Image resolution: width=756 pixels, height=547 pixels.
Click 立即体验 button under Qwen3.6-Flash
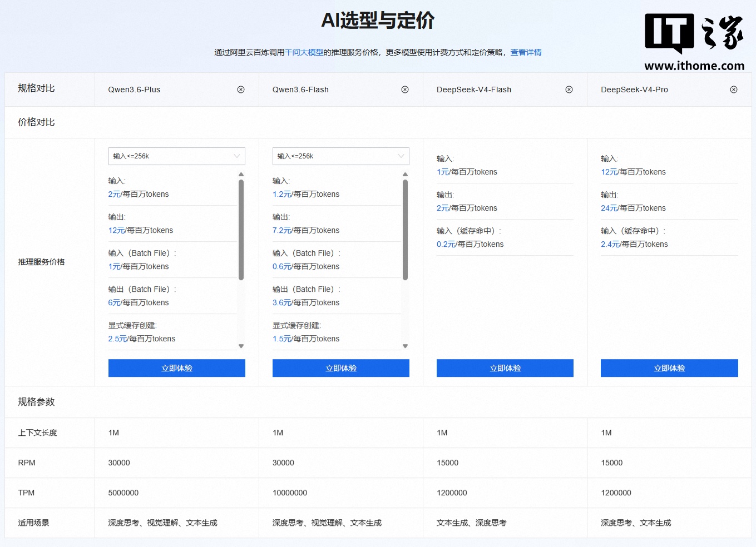click(340, 368)
